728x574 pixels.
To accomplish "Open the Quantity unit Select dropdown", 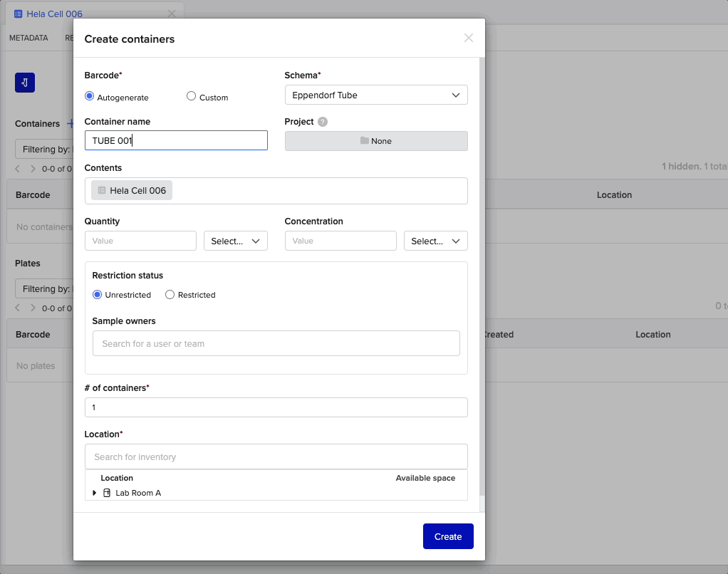I will coord(235,241).
